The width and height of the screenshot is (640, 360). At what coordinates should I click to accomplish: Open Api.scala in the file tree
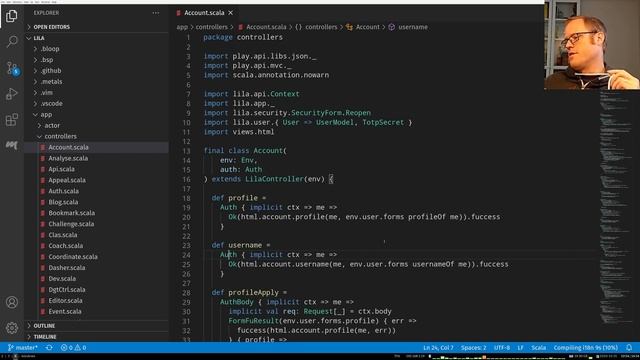click(96, 169)
